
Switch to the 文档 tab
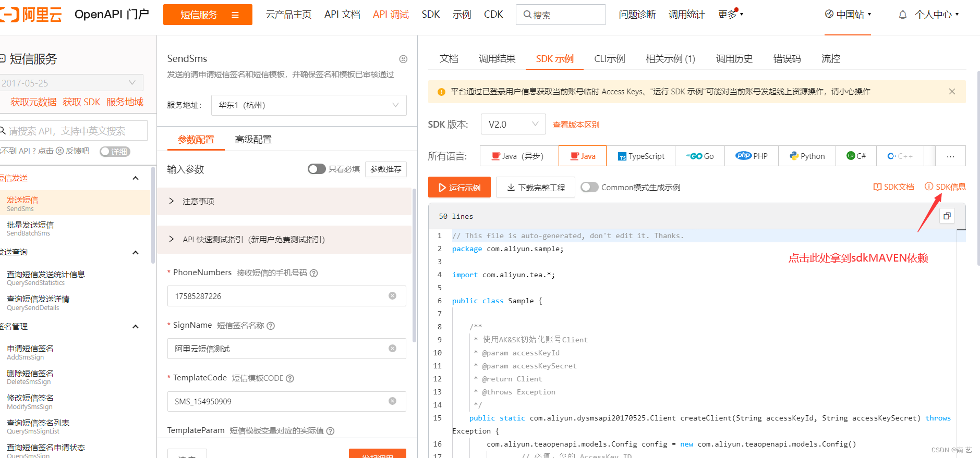[449, 59]
